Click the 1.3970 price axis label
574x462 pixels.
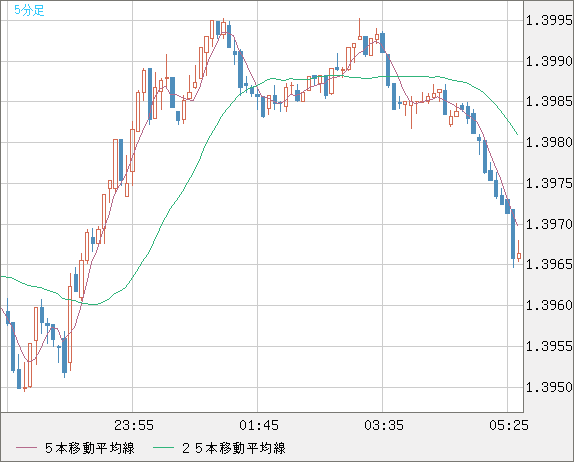(549, 224)
